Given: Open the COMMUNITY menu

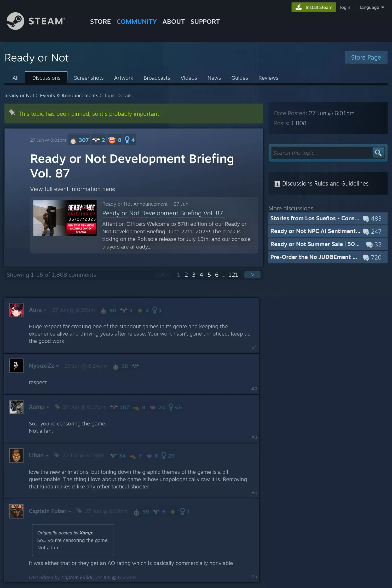Looking at the screenshot, I should [136, 22].
